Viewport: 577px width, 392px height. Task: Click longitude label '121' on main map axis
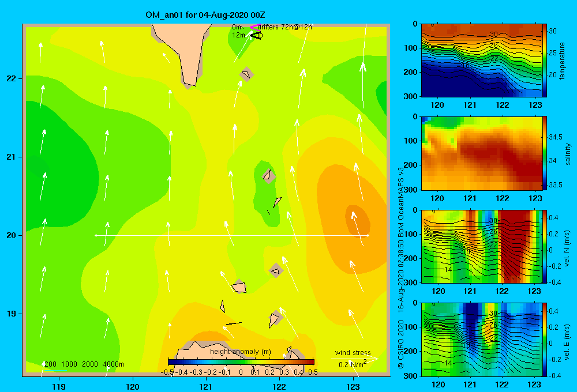coord(206,386)
